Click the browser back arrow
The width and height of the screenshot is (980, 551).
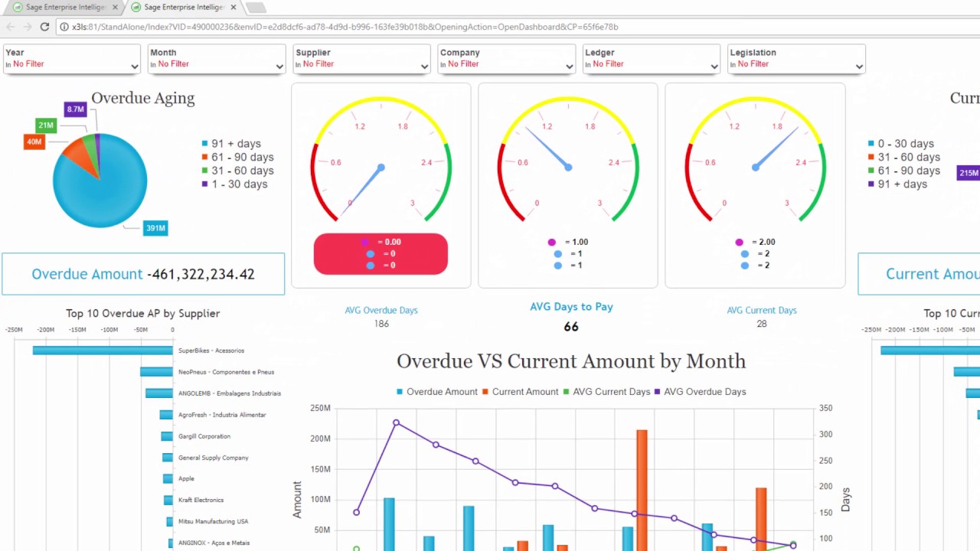click(11, 27)
